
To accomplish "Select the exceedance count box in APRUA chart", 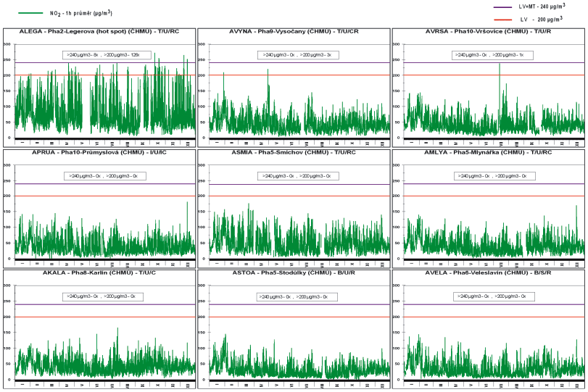I will pos(105,176).
